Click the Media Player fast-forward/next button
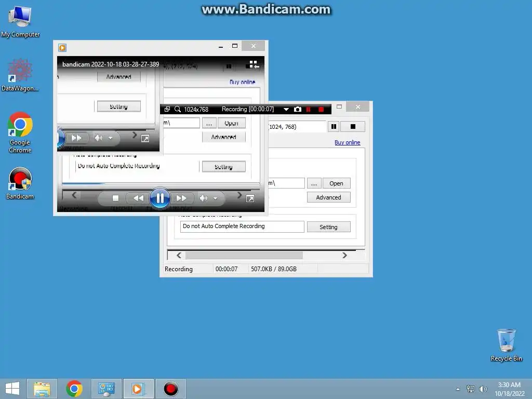 click(x=181, y=198)
